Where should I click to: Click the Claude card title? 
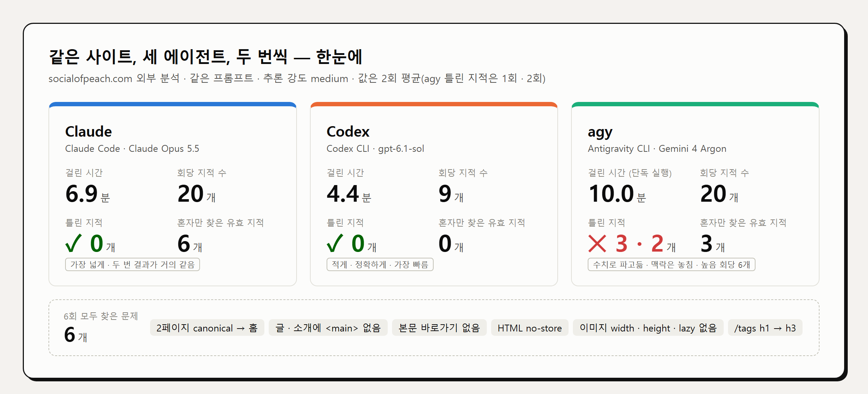tap(89, 132)
